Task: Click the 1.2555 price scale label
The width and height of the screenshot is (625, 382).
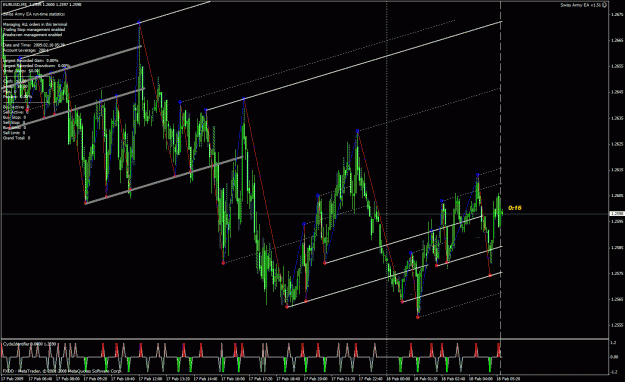Action: click(617, 325)
